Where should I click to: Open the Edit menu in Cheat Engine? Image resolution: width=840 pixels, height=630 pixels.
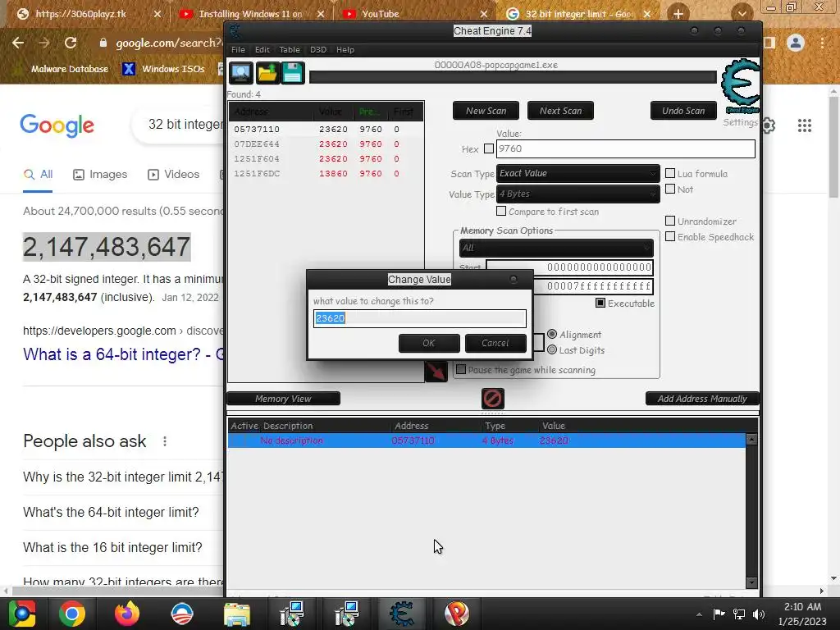pyautogui.click(x=262, y=50)
